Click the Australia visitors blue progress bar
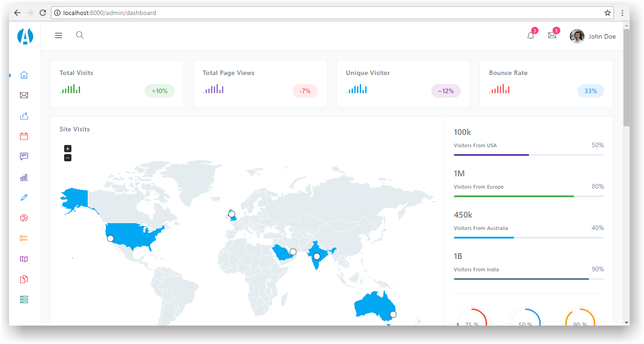 tap(529, 238)
